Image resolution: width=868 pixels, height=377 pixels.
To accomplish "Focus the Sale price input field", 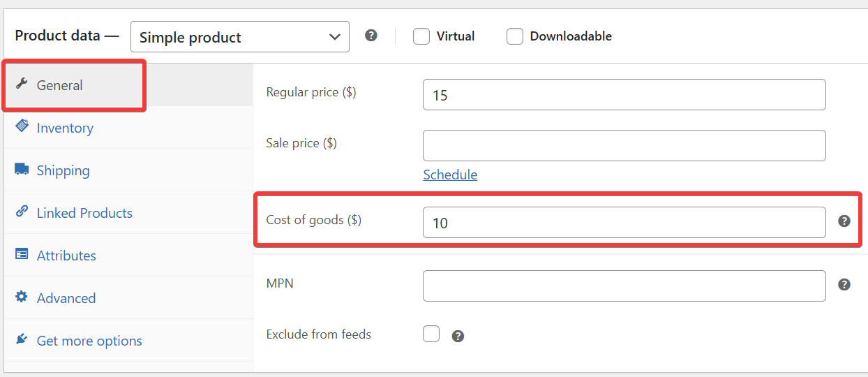I will [624, 145].
